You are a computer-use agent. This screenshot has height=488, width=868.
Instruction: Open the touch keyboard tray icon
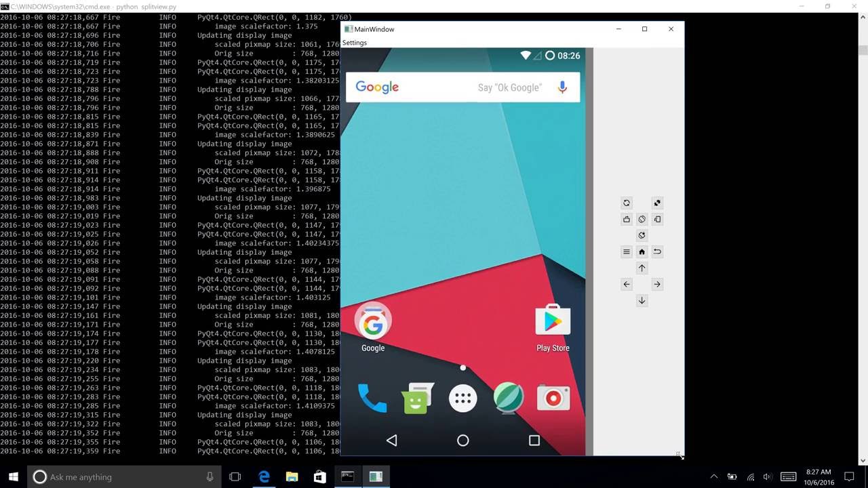point(788,477)
